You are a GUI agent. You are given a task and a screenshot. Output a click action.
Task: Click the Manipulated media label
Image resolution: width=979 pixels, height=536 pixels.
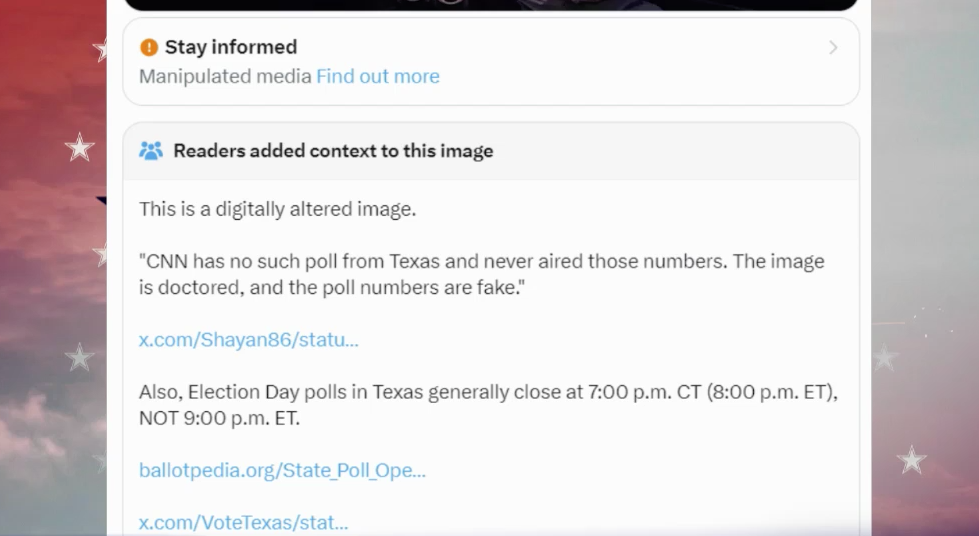tap(225, 76)
